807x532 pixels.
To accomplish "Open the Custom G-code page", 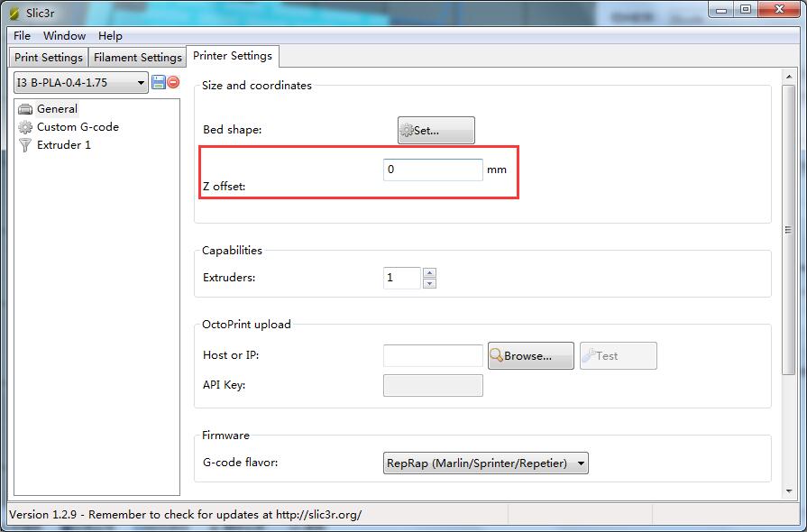I will [69, 127].
